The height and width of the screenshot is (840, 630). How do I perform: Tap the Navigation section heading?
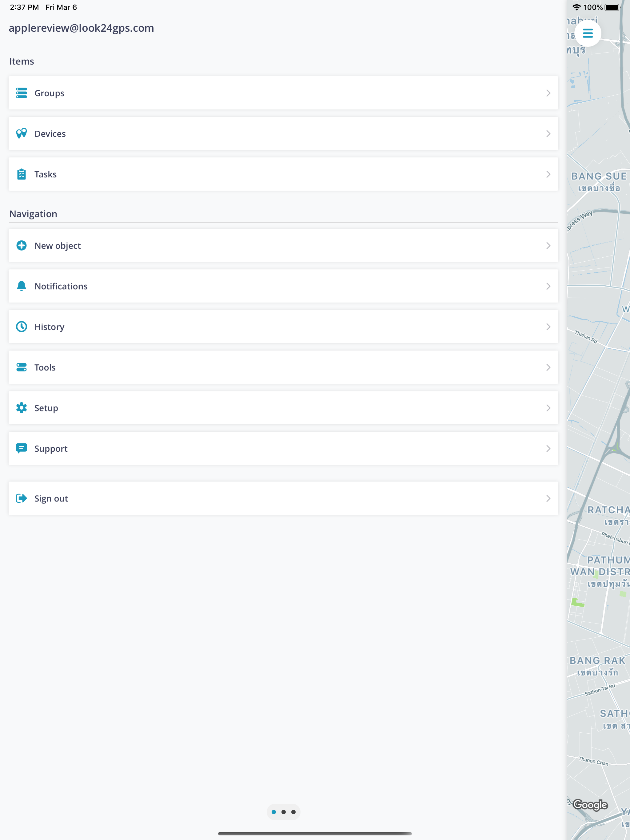(34, 214)
